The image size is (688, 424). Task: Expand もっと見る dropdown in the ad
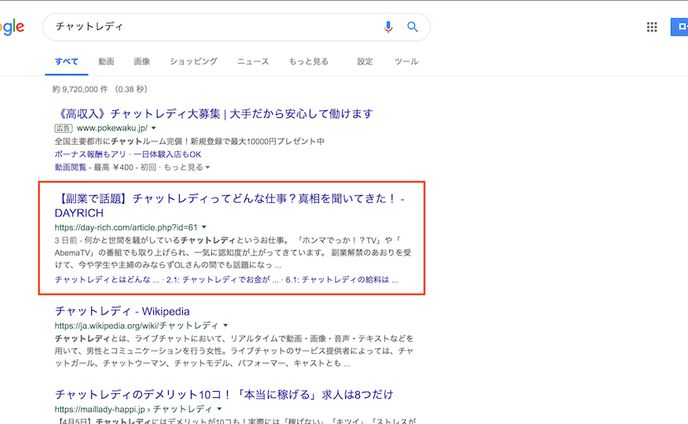(186, 167)
